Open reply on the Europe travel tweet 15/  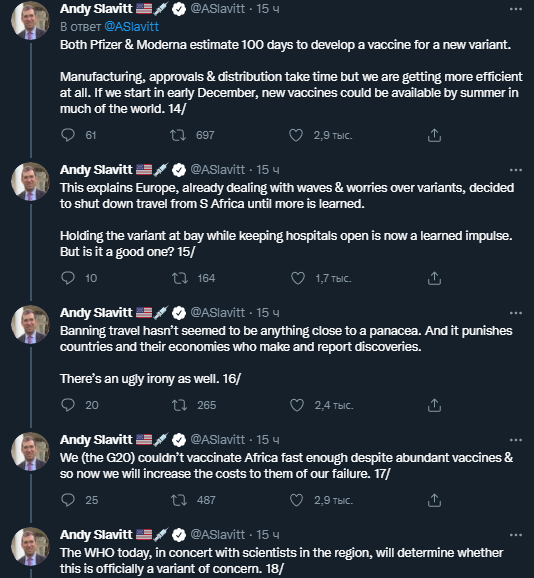pos(68,278)
